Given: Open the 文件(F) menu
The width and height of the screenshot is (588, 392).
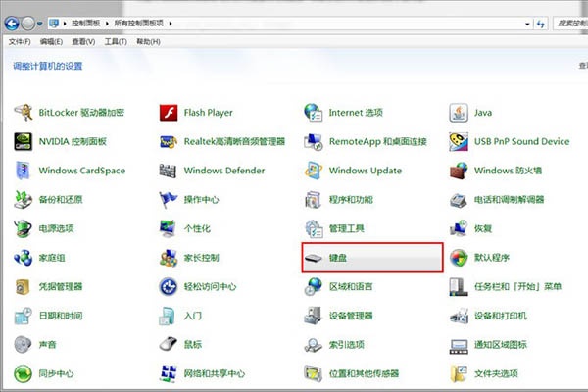Looking at the screenshot, I should pos(20,41).
